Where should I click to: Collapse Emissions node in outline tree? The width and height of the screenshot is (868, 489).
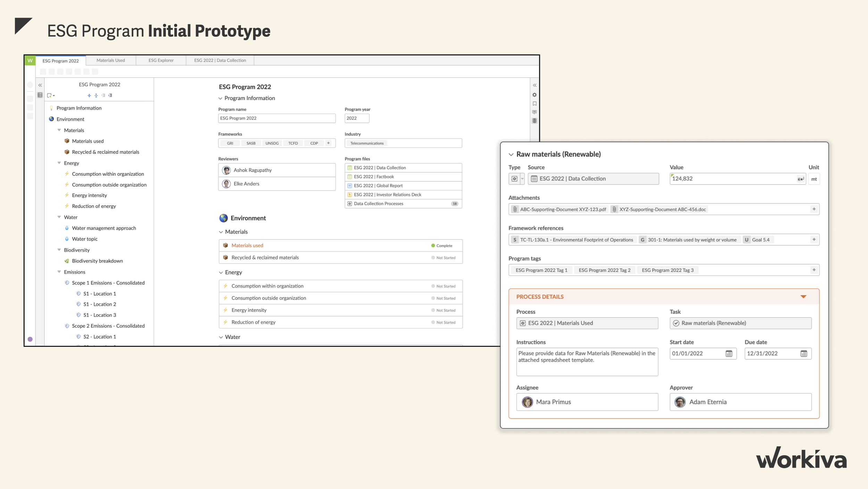click(59, 271)
